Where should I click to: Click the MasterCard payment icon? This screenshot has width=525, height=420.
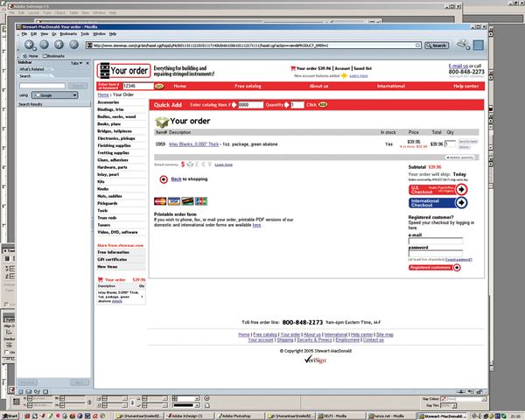click(x=160, y=201)
